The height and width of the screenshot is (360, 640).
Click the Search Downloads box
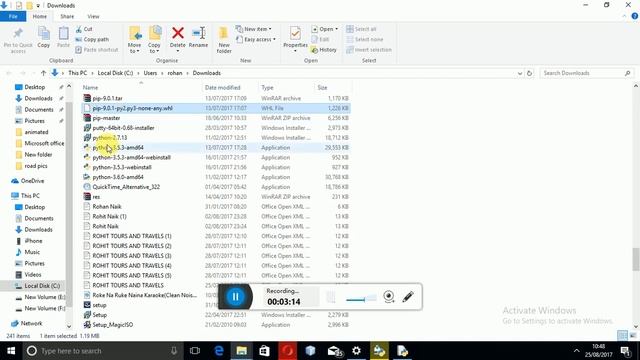(x=587, y=73)
